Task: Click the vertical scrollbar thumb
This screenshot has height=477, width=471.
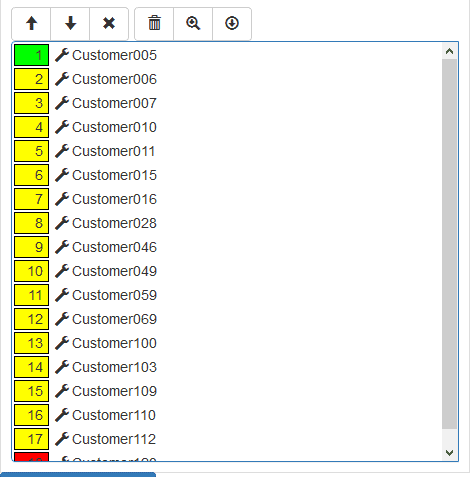Action: pos(449,244)
